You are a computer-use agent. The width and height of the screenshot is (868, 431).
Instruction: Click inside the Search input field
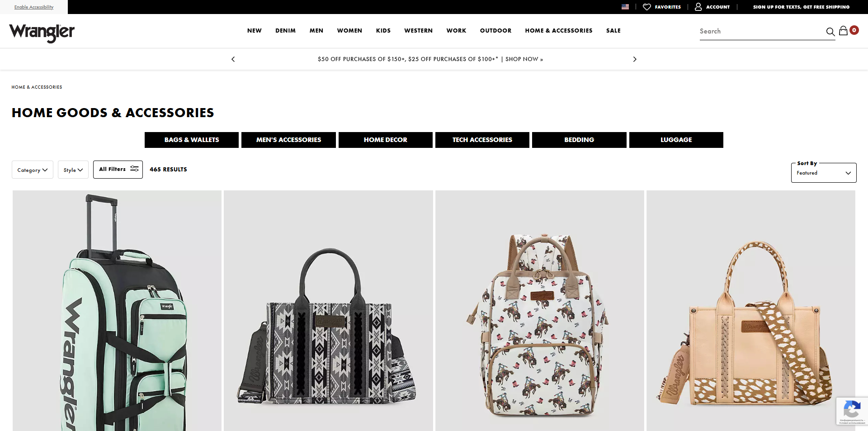[762, 31]
